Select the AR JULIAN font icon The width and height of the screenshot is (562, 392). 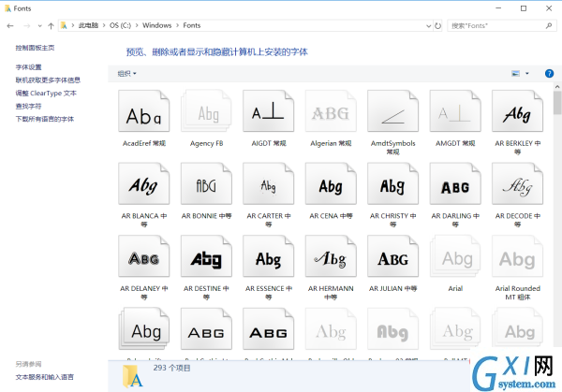coord(392,256)
